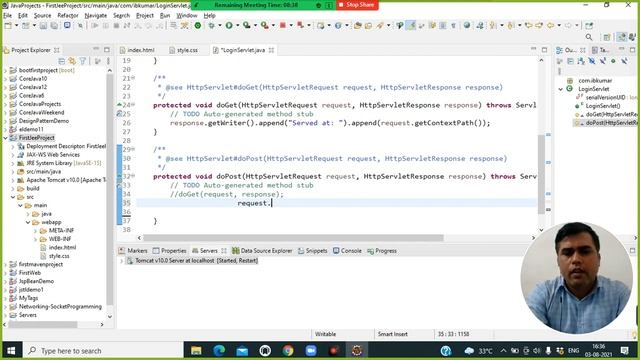Maximize the Project Explorer view

[x=107, y=49]
